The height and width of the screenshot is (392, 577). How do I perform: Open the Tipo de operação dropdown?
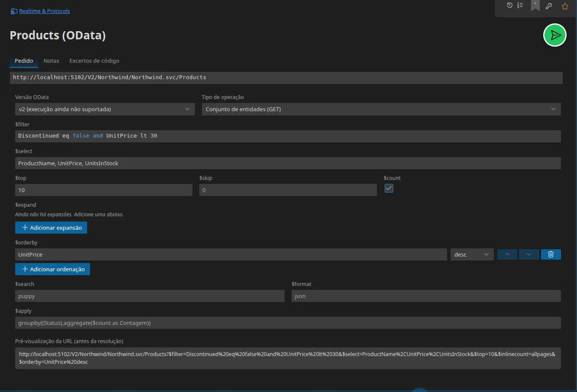point(381,109)
